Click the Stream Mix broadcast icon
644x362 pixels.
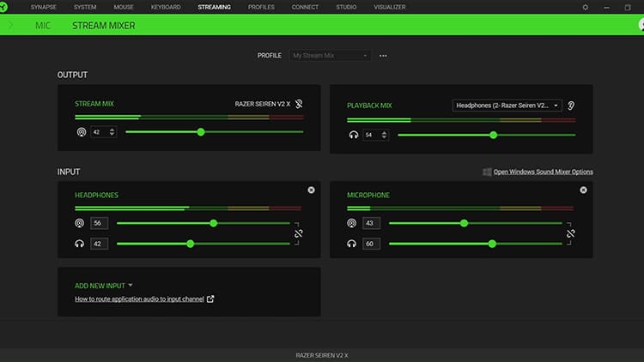(82, 132)
